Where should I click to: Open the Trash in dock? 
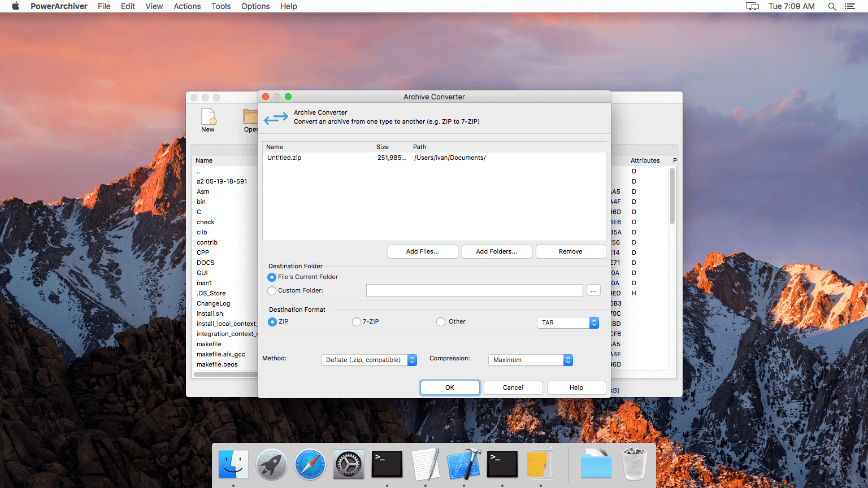635,464
